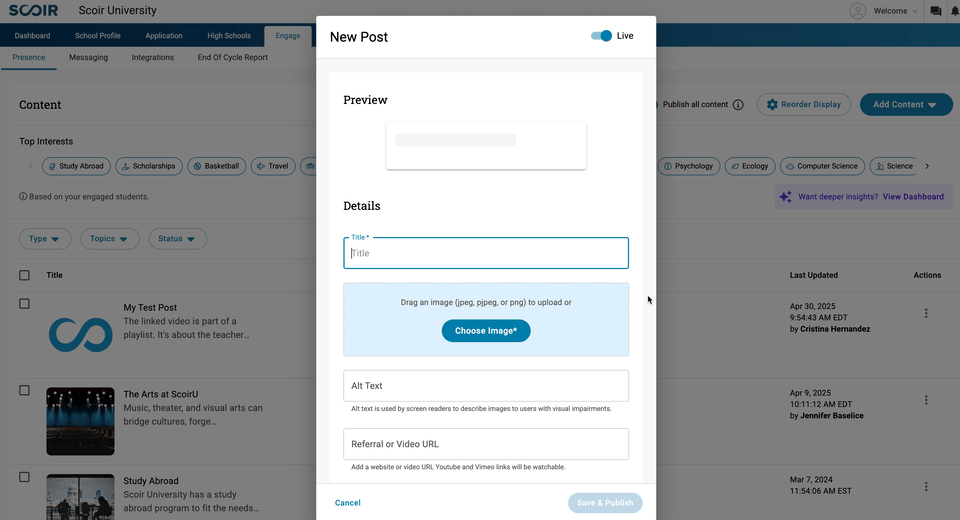Viewport: 960px width, 520px height.
Task: Click the Scoir logo
Action: point(33,11)
